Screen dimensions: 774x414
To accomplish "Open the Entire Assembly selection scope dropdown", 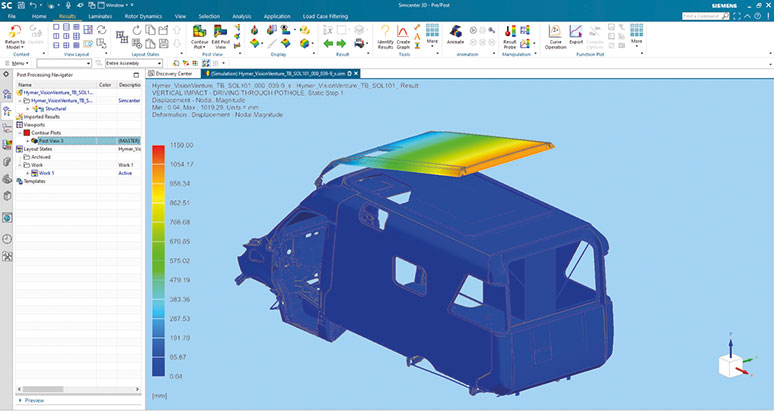I will pos(133,63).
